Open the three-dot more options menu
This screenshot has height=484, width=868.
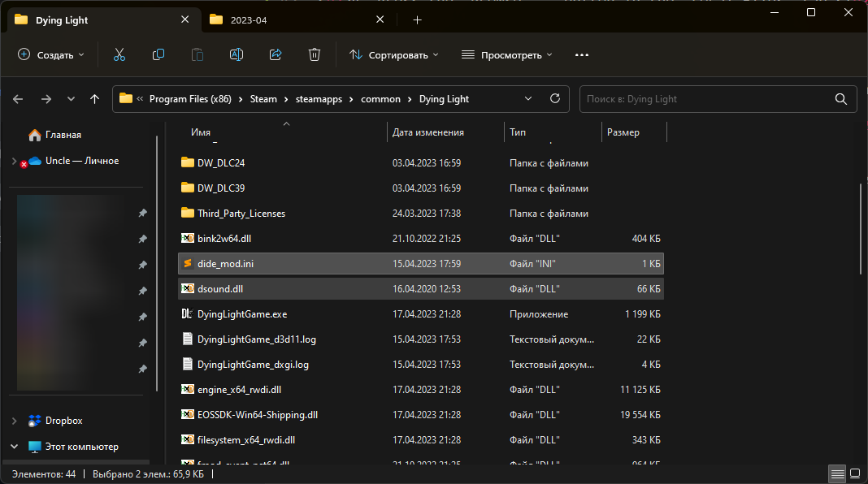click(582, 54)
